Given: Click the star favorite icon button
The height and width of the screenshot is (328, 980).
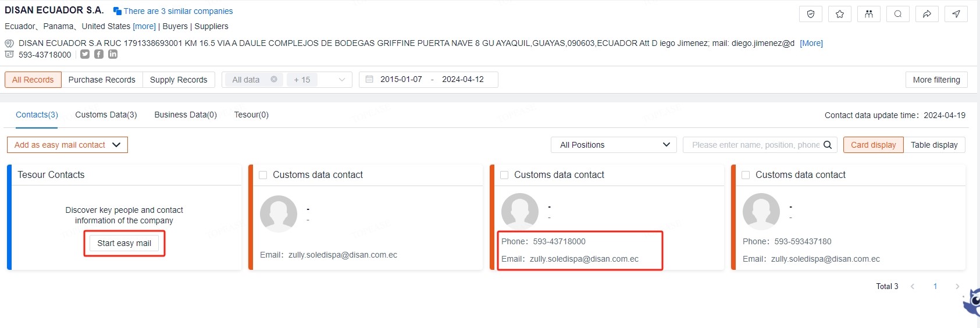Looking at the screenshot, I should click(x=840, y=14).
